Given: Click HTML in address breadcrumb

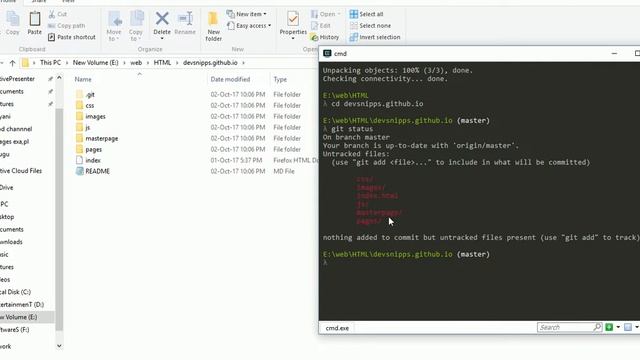Looking at the screenshot, I should click(x=162, y=62).
